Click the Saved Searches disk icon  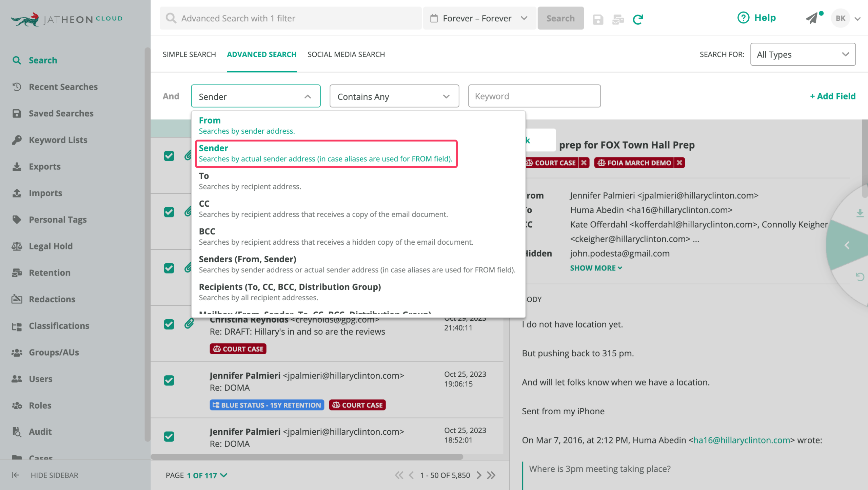[17, 113]
